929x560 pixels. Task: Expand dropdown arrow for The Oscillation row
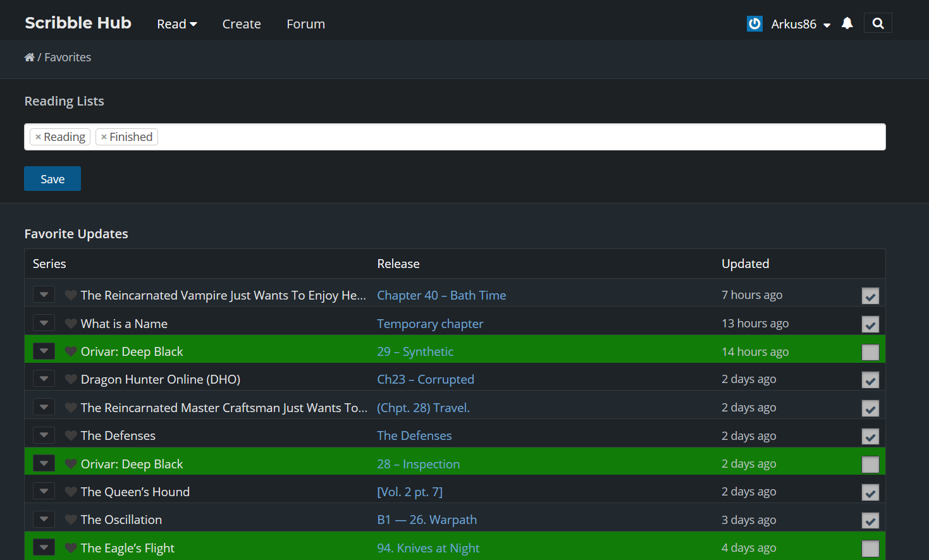(44, 520)
